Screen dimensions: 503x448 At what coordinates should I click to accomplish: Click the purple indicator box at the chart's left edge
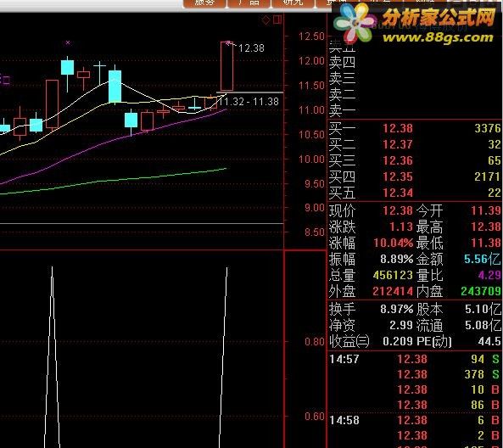pos(5,80)
